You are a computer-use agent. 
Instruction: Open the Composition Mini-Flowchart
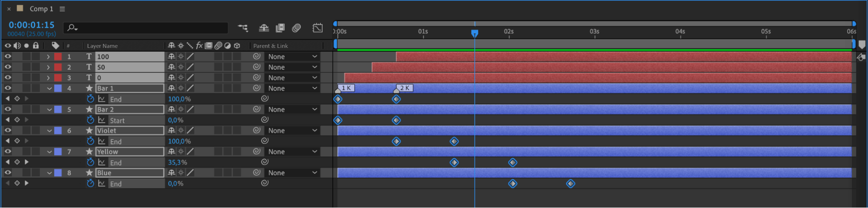pyautogui.click(x=243, y=28)
